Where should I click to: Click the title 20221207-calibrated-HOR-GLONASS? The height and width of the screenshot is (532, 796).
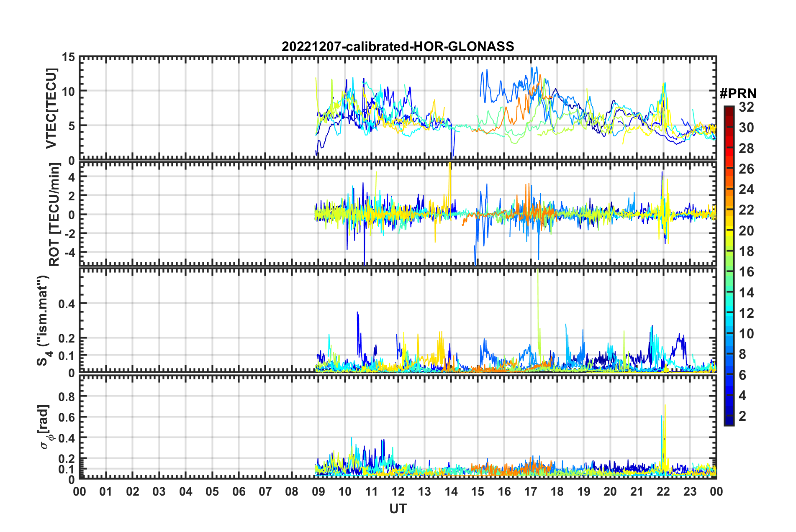398,46
